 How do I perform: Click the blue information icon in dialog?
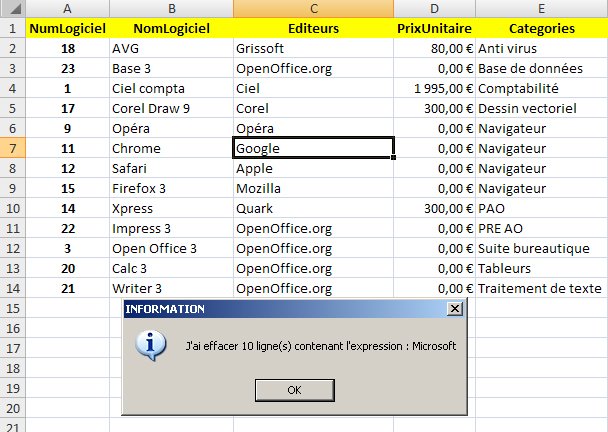(151, 345)
